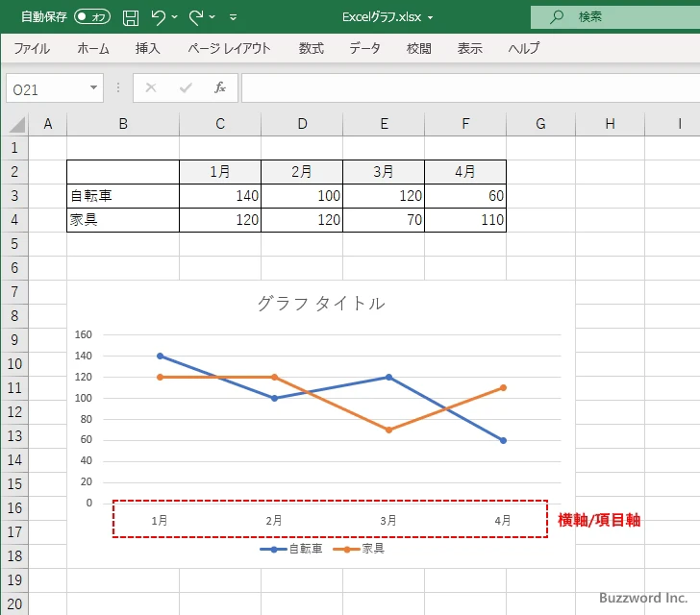The width and height of the screenshot is (700, 615).
Task: Expand the Name Box dropdown arrow
Action: (x=94, y=87)
